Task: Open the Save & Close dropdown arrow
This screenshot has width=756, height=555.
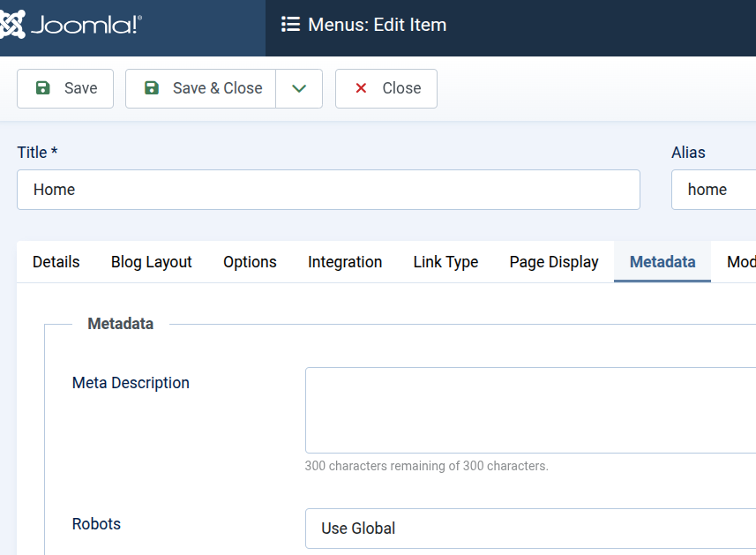Action: [x=299, y=88]
